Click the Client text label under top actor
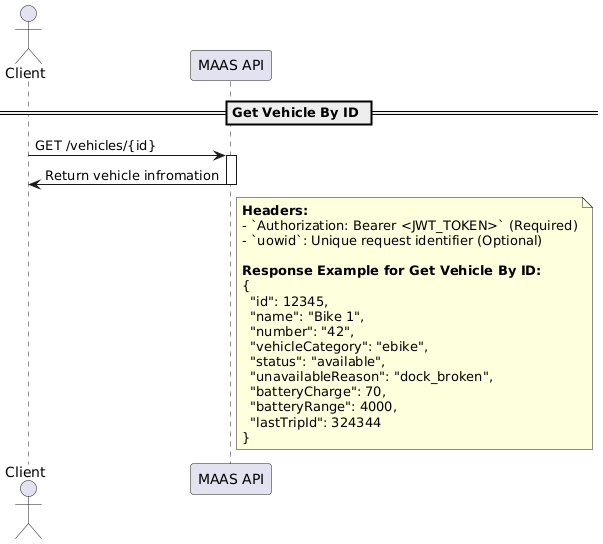 pos(28,73)
